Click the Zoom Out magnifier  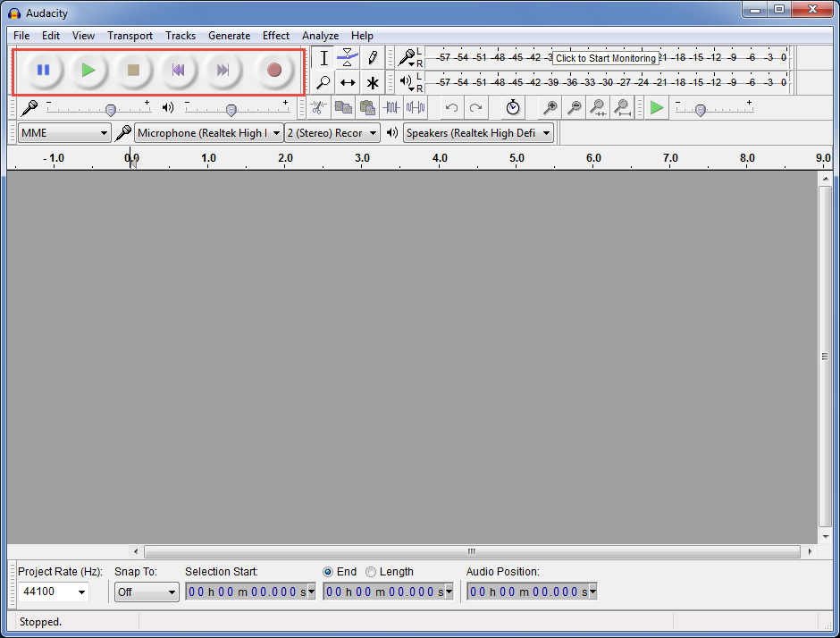click(574, 107)
